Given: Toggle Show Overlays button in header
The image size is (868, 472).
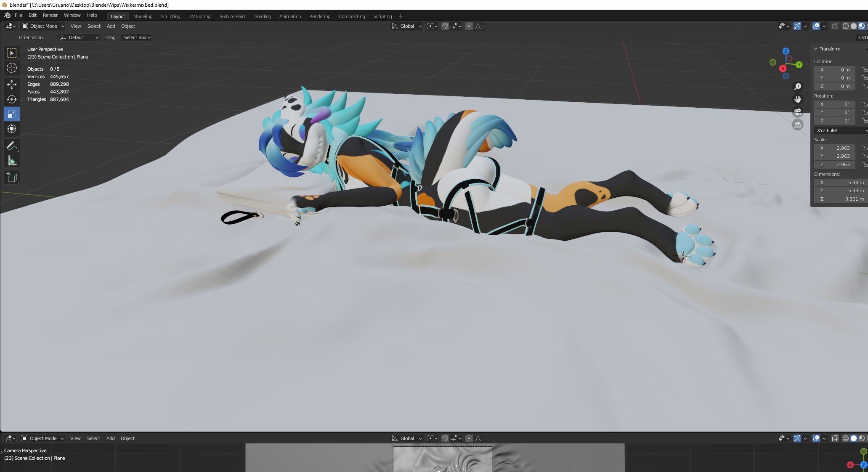Looking at the screenshot, I should 816,26.
